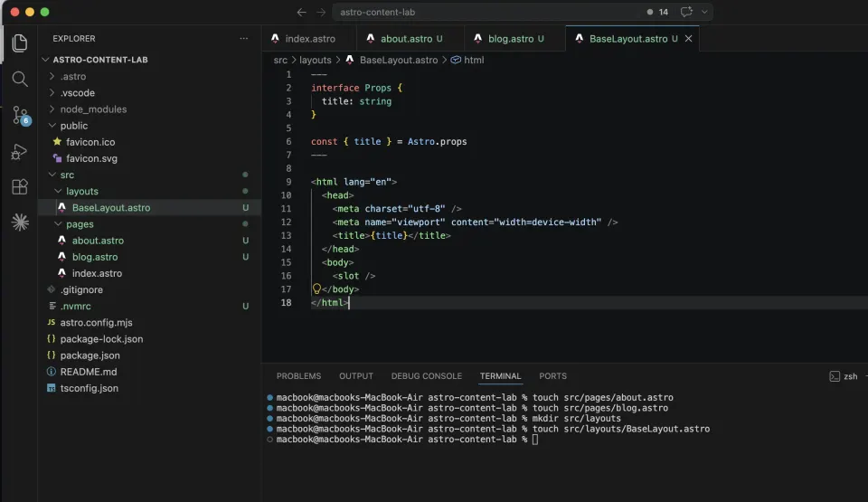Expand the .astro folder
868x502 pixels.
tap(52, 76)
